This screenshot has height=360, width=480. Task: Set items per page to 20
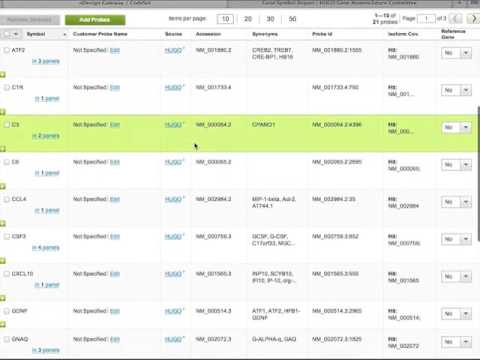click(x=248, y=19)
